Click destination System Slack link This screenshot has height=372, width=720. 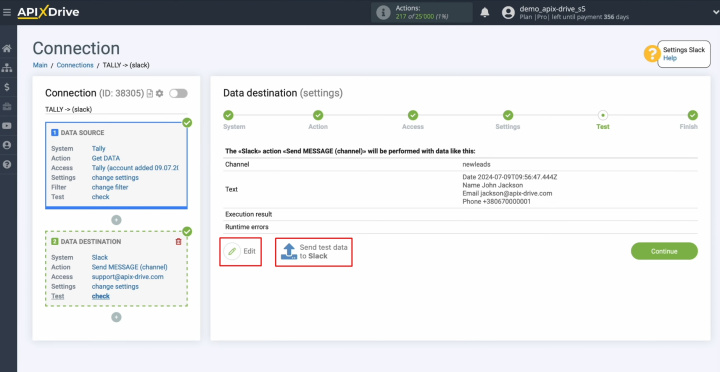pos(100,257)
